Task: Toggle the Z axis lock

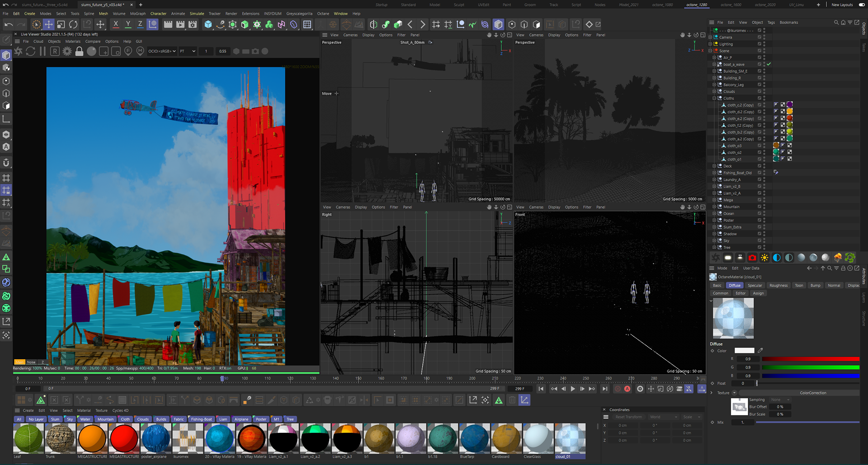Action: [x=140, y=24]
